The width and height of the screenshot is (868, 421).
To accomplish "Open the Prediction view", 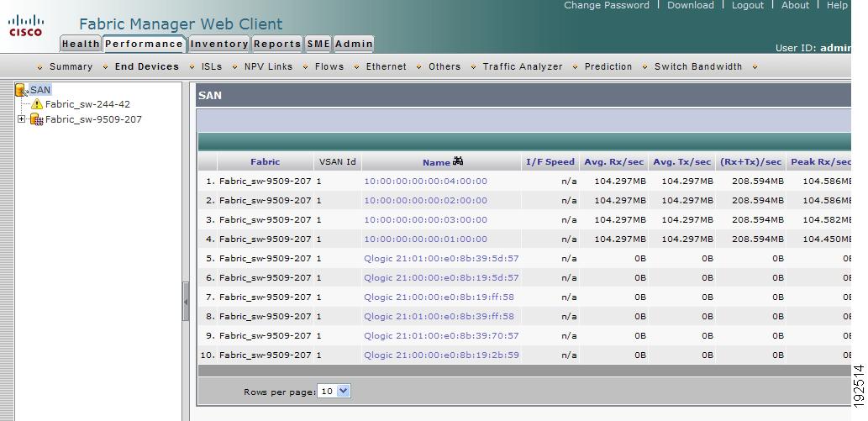I will click(x=608, y=66).
